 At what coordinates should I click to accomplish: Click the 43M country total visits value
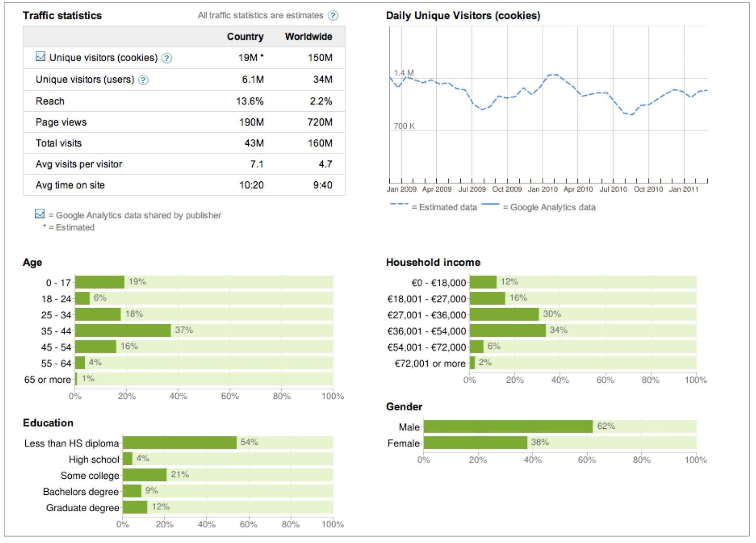(254, 143)
